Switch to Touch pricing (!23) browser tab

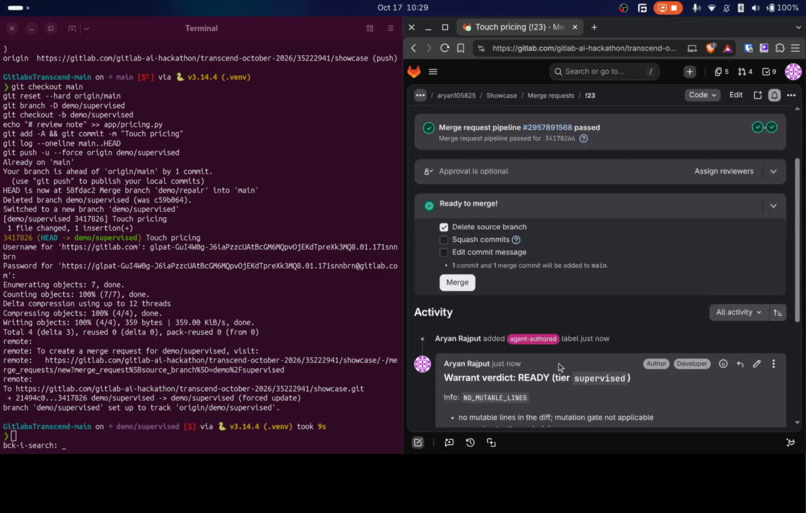(520, 27)
